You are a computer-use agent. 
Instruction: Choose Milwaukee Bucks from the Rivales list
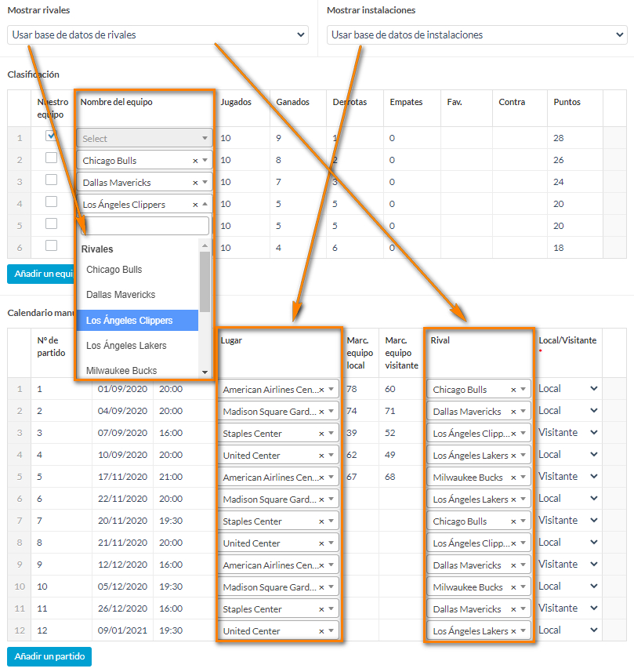[121, 370]
